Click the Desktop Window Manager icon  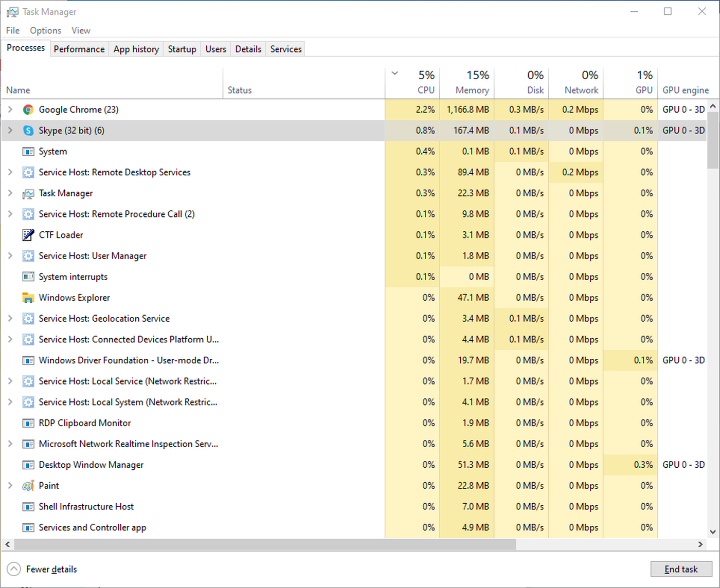coord(28,465)
